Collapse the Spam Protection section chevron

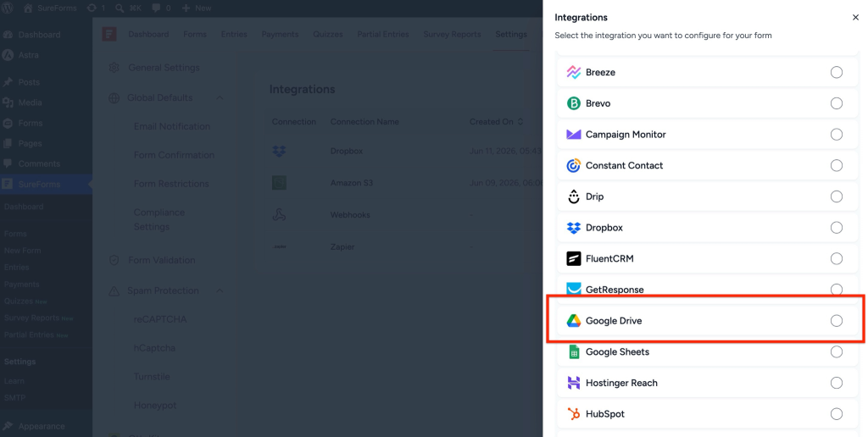point(220,291)
